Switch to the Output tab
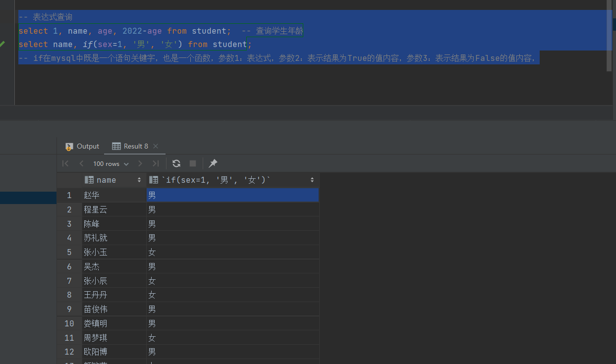616x364 pixels. [x=82, y=146]
